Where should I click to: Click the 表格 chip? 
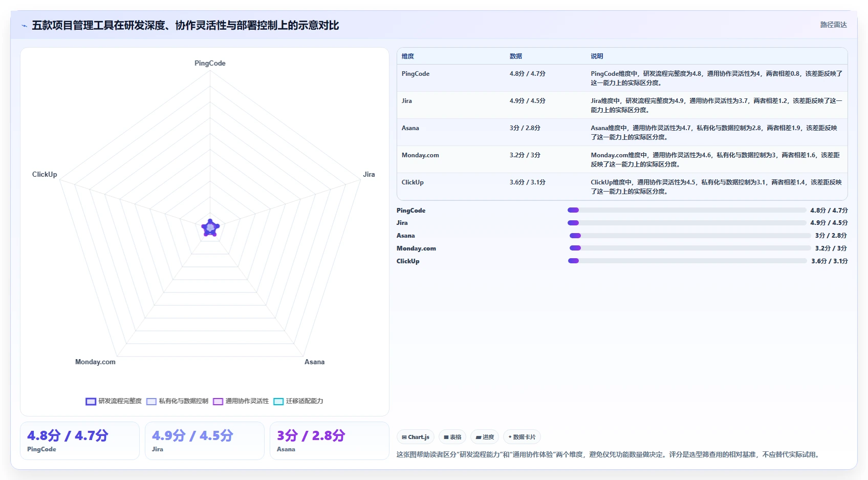tap(452, 437)
